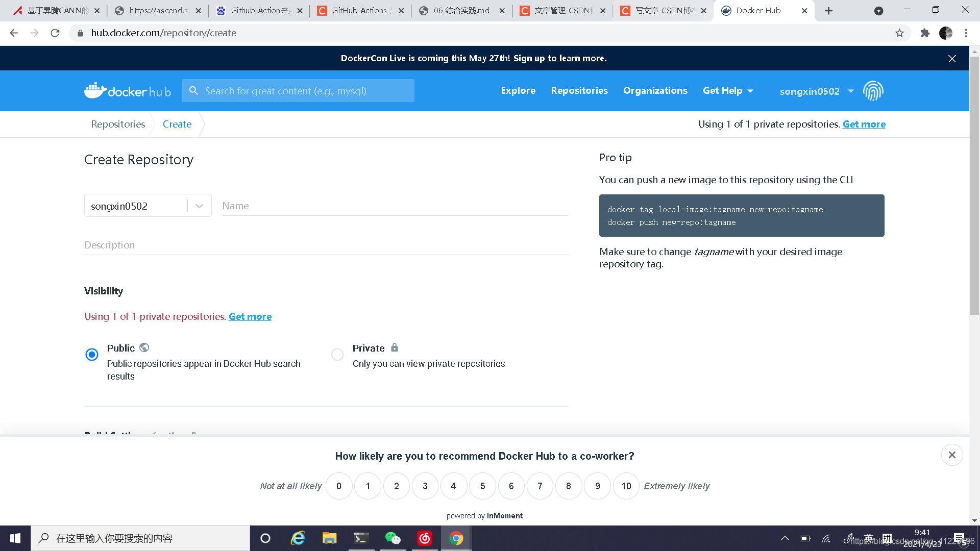Toggle DockerCon announcement banner close

pos(952,59)
